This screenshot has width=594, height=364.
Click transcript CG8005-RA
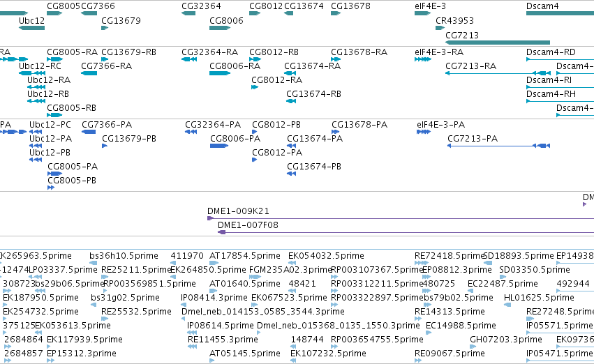(x=72, y=52)
